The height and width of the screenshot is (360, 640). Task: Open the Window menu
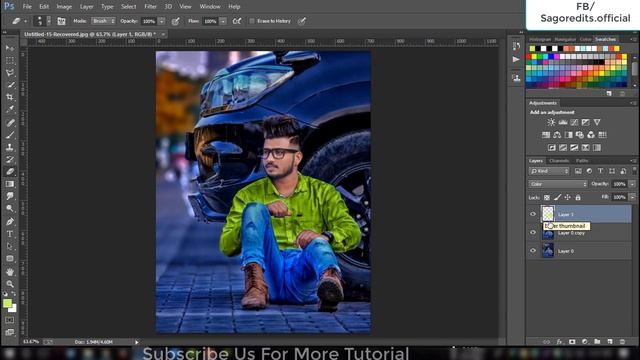point(210,7)
